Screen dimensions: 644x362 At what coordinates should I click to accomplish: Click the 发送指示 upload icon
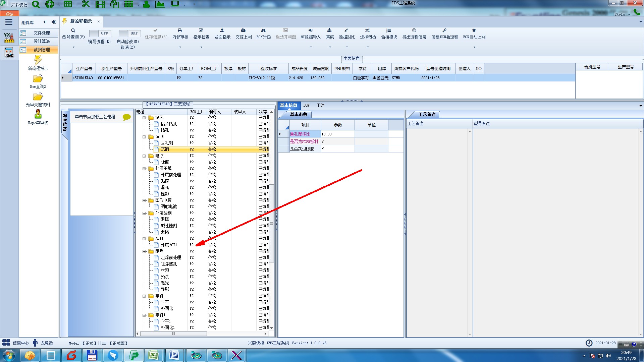(222, 31)
